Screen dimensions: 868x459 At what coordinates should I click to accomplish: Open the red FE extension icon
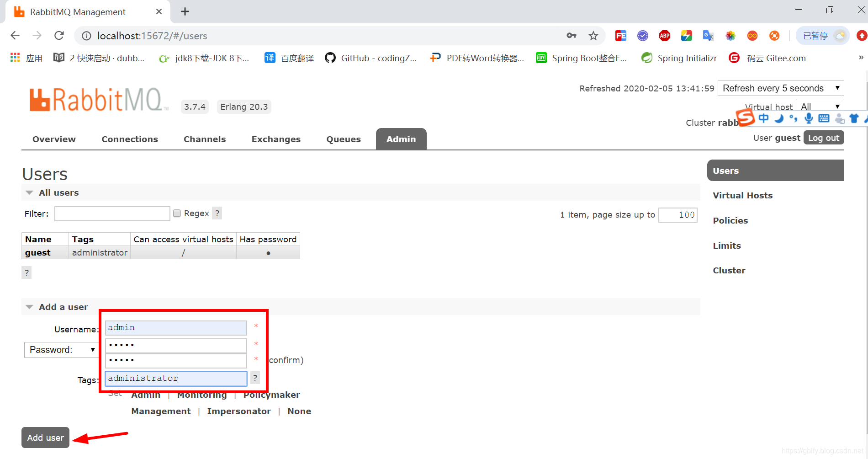621,36
